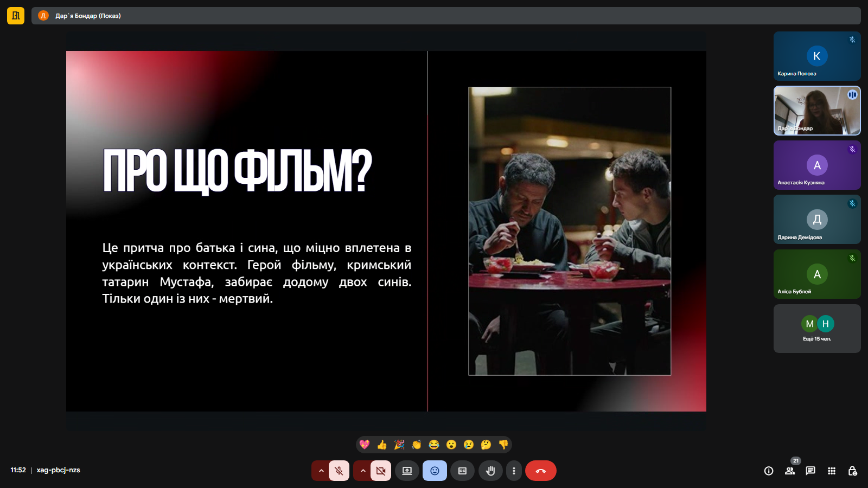The width and height of the screenshot is (868, 488).
Task: Toggle closed captions
Action: pos(462,471)
